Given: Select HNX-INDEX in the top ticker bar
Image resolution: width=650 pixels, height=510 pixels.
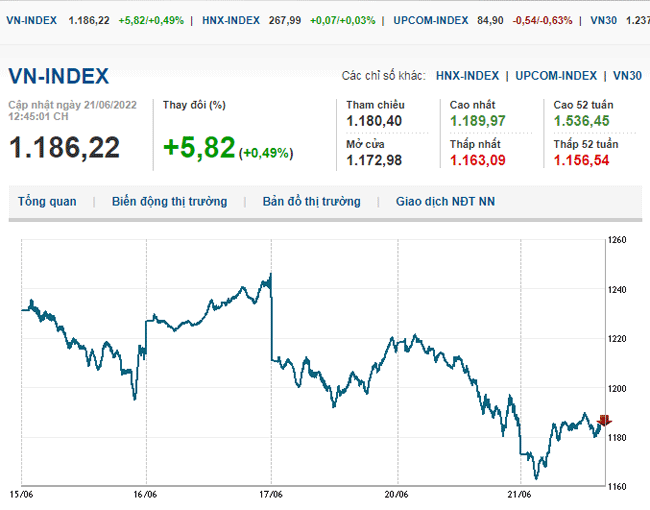Looking at the screenshot, I should click(x=231, y=20).
